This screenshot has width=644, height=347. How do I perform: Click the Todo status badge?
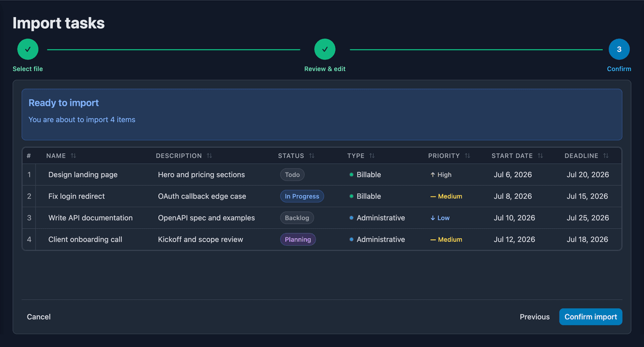292,175
